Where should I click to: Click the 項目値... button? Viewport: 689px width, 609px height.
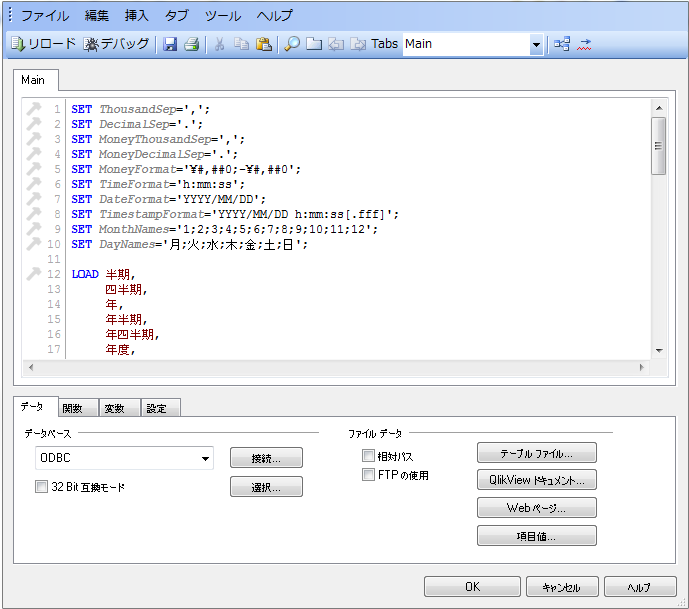(537, 536)
